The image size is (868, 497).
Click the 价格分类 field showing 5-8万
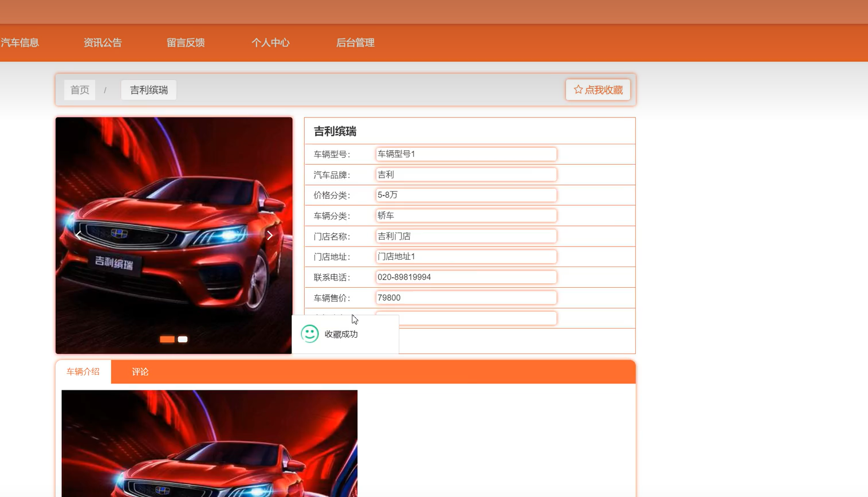coord(466,195)
